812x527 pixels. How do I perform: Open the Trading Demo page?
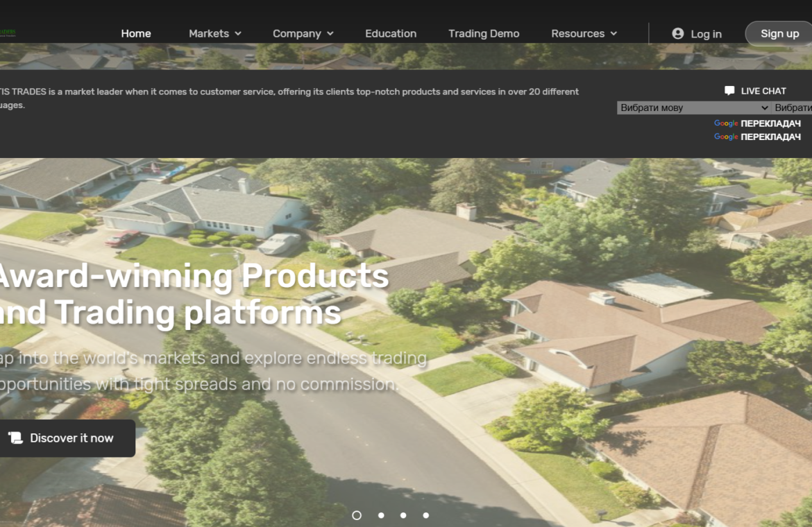[484, 33]
